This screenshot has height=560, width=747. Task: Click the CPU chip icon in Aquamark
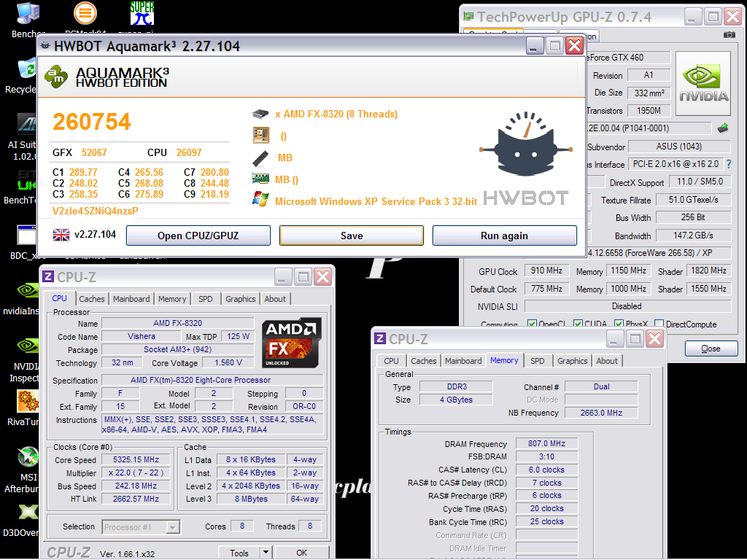[260, 114]
